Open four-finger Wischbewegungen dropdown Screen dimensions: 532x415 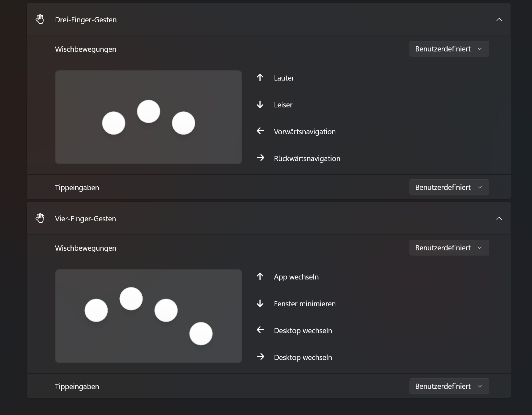pyautogui.click(x=449, y=248)
